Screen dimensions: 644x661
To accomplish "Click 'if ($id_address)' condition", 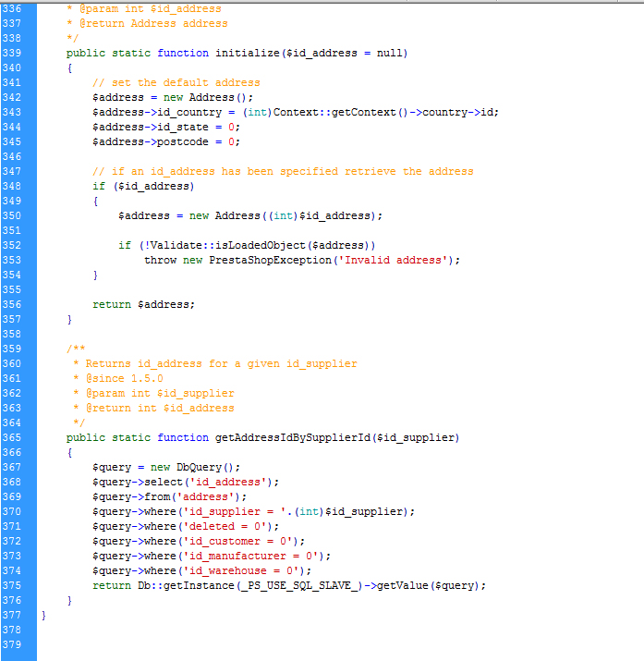I will click(x=143, y=186).
